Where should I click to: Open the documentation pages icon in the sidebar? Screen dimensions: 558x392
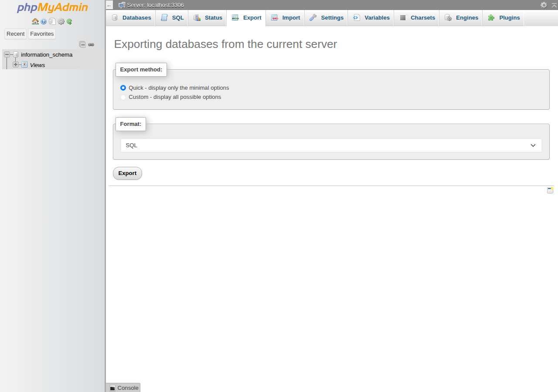coord(52,21)
